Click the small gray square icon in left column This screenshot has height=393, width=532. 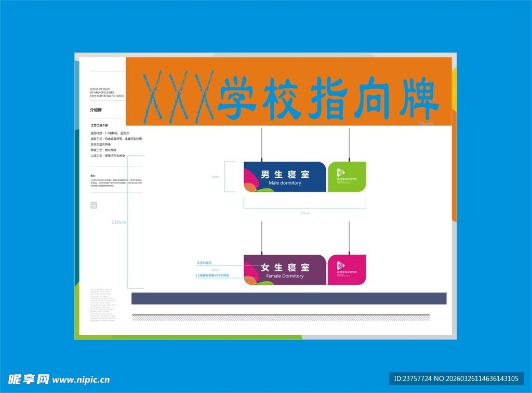94,205
